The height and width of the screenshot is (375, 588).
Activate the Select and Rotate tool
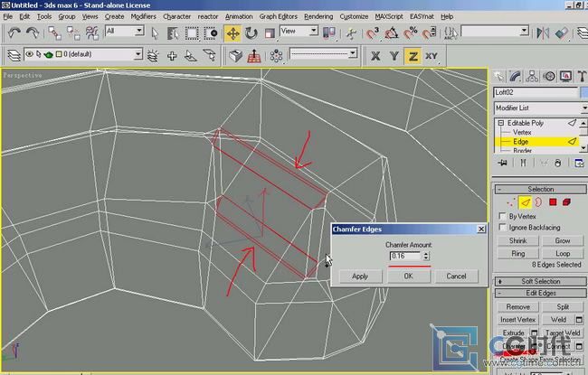[251, 33]
